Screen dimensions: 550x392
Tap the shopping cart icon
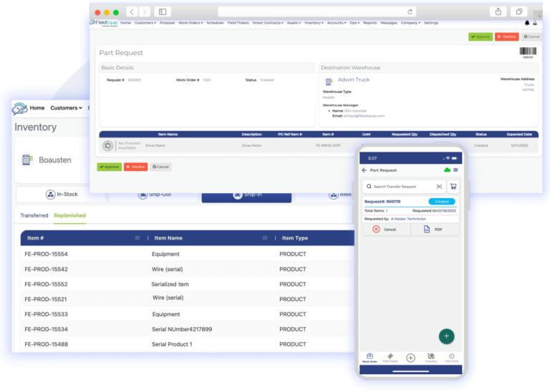pyautogui.click(x=453, y=187)
